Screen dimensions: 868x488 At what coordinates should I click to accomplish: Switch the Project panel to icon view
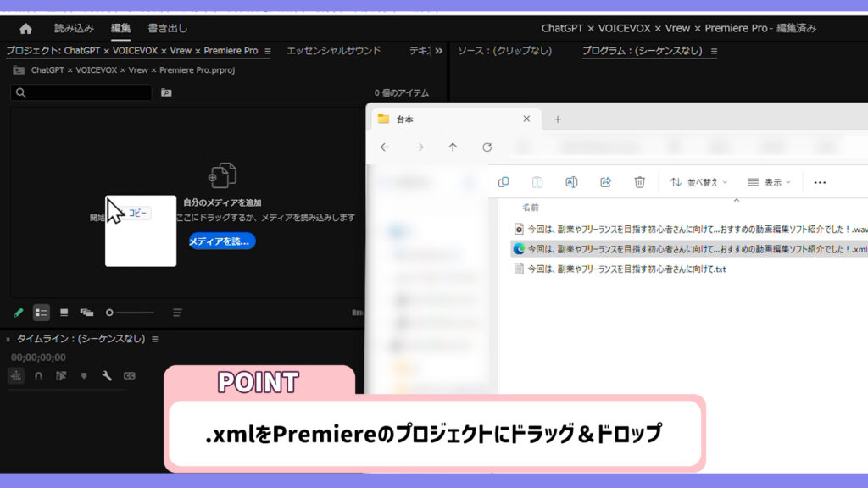[x=64, y=313]
